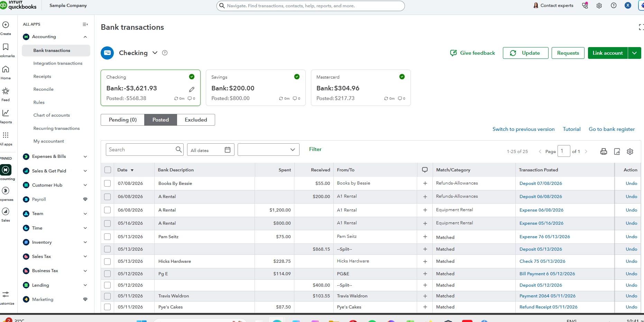
Task: Open the Feed icon in the left rail
Action: pos(6,91)
